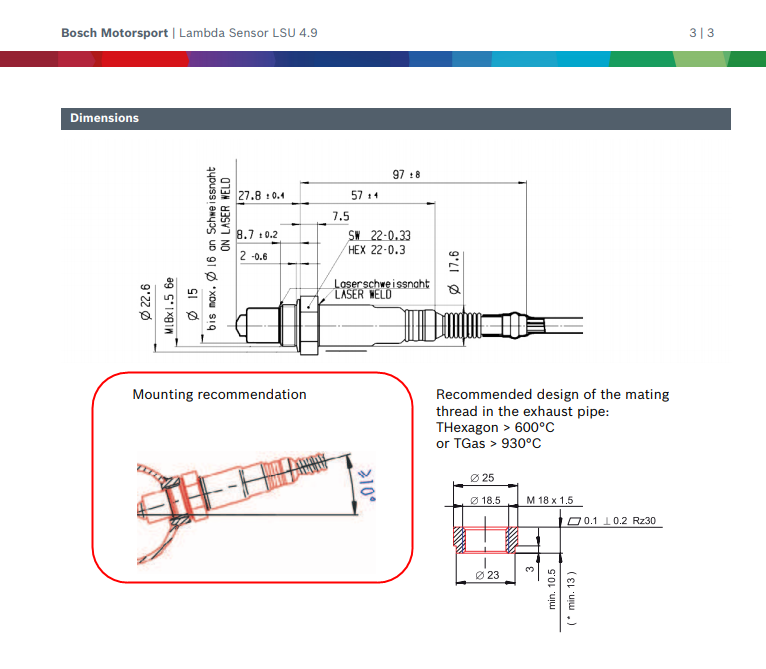766x669 pixels.
Task: Click the 'min. 10.5' vertical label
Action: coord(552,589)
